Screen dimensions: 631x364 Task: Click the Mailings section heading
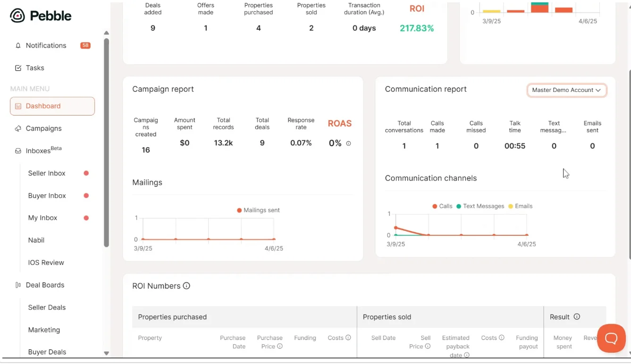[147, 182]
